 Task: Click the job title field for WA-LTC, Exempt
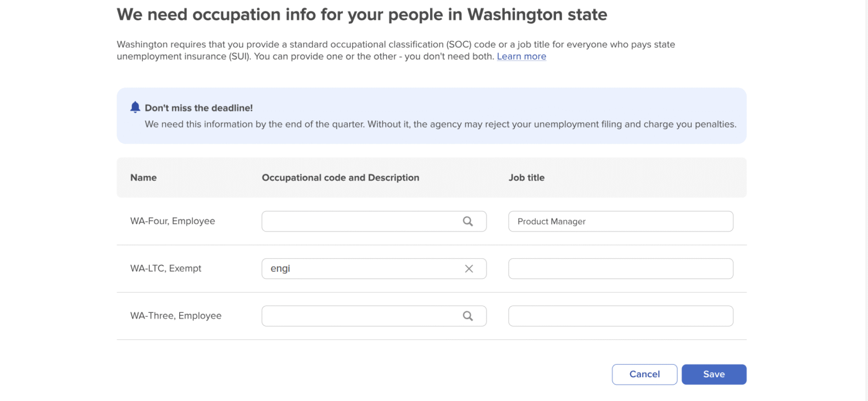(620, 268)
